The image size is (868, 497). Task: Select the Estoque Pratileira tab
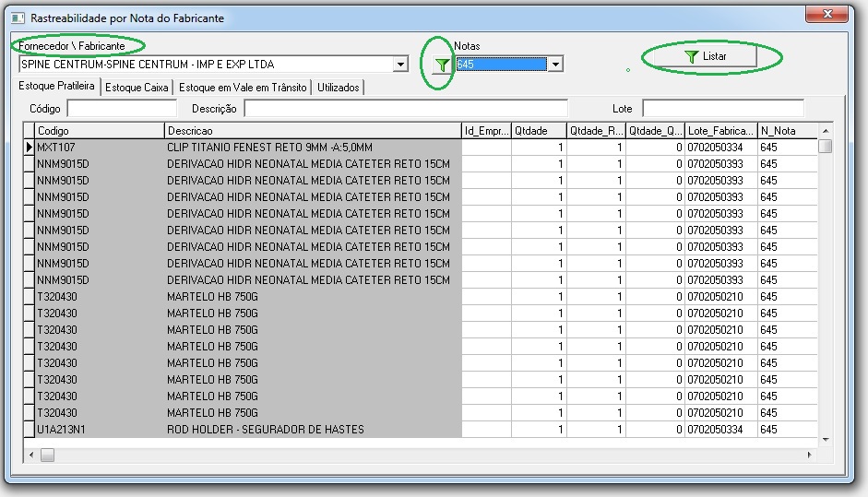[x=57, y=87]
